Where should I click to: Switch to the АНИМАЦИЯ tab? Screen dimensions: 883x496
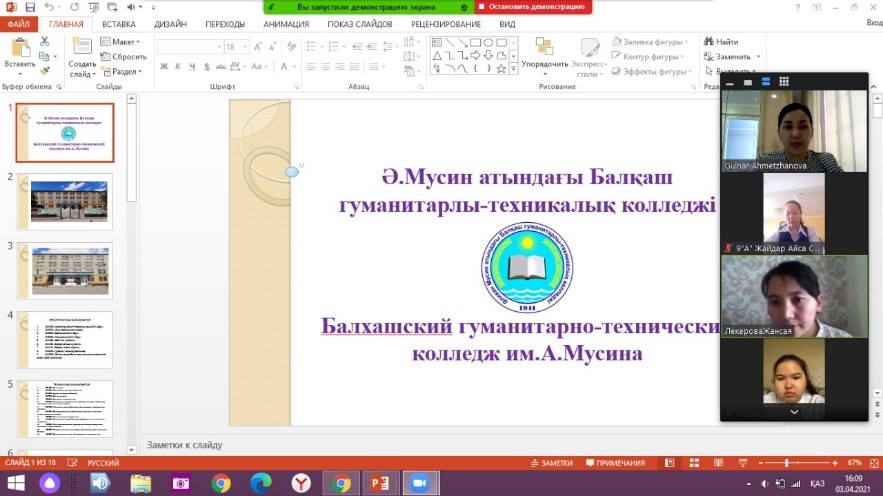coord(286,24)
